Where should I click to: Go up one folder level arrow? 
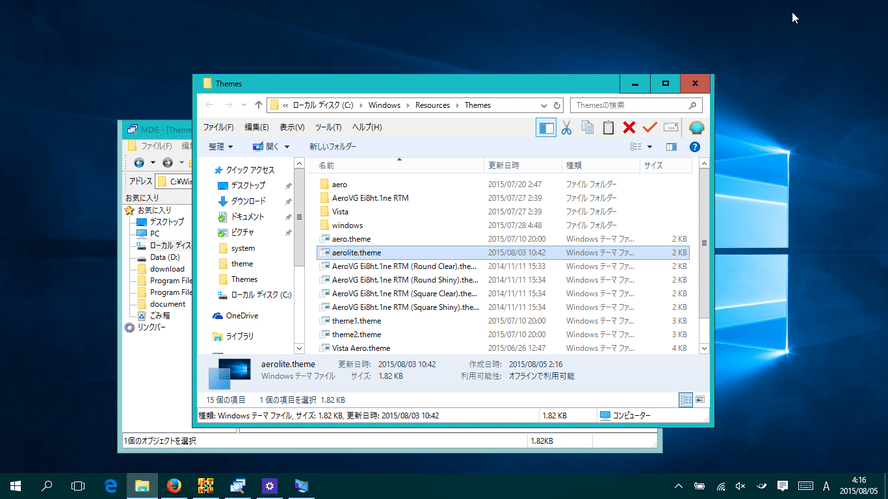click(258, 105)
